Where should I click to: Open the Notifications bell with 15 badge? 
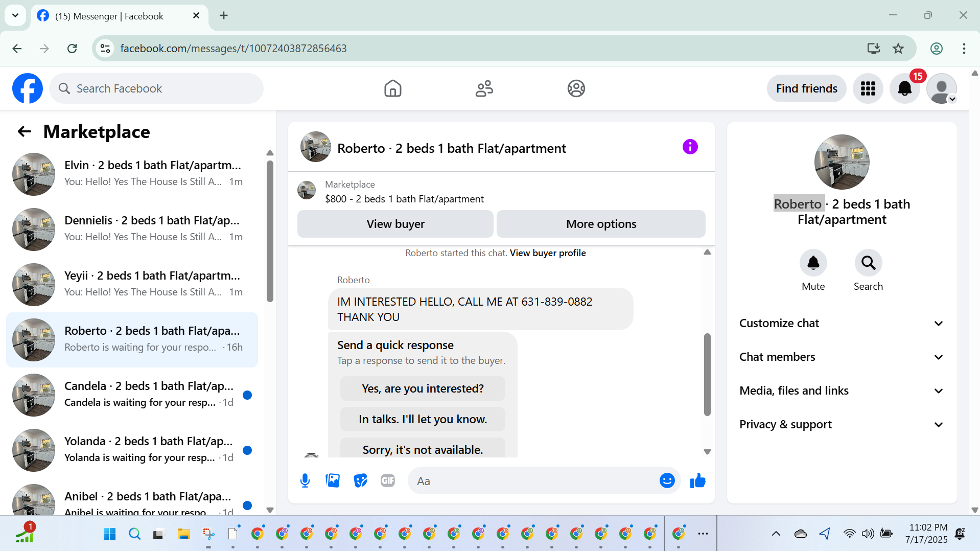pyautogui.click(x=905, y=88)
